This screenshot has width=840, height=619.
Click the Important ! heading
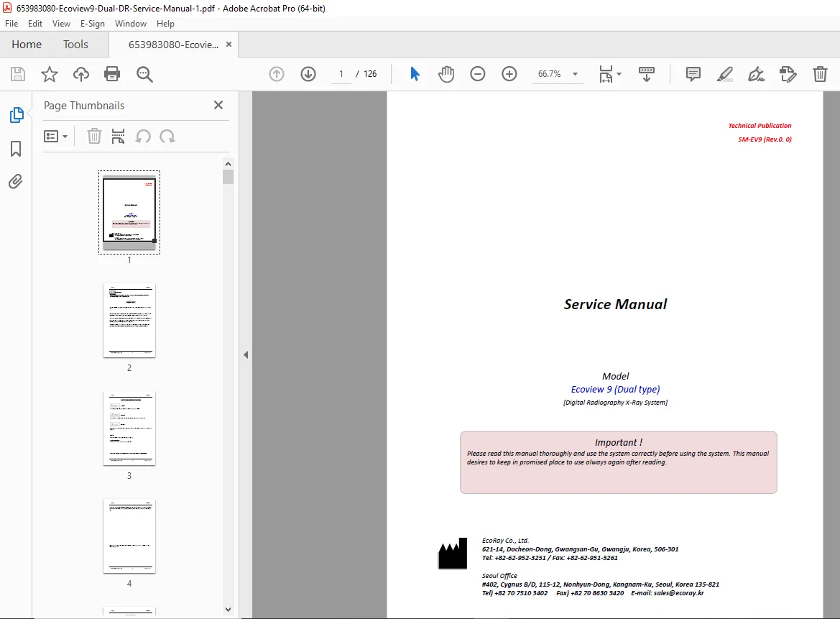coord(618,442)
